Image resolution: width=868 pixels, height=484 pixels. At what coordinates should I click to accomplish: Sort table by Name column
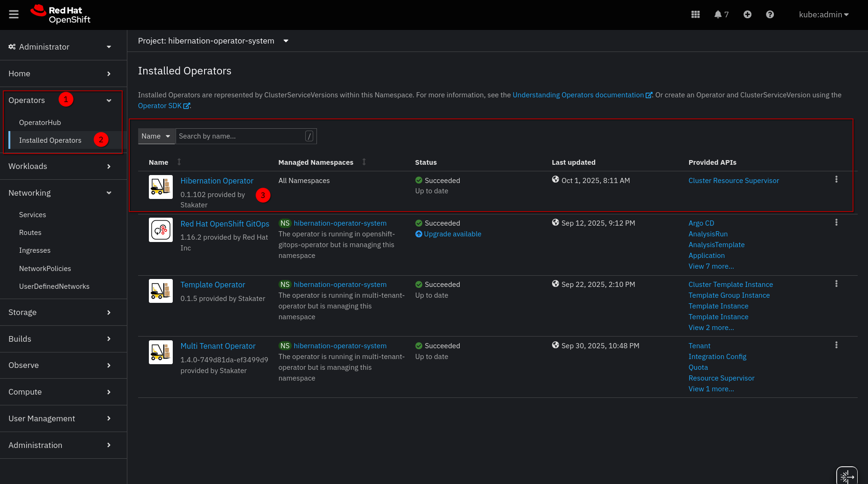coord(179,162)
